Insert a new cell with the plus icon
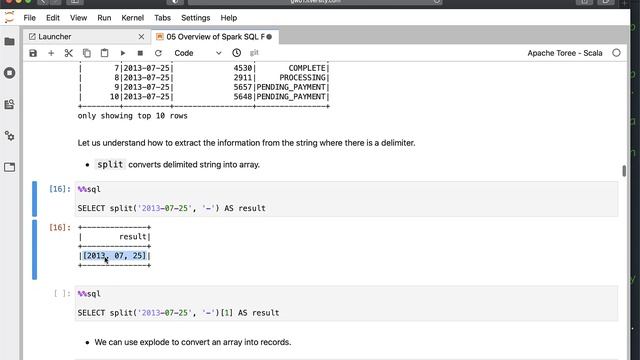 (x=51, y=53)
